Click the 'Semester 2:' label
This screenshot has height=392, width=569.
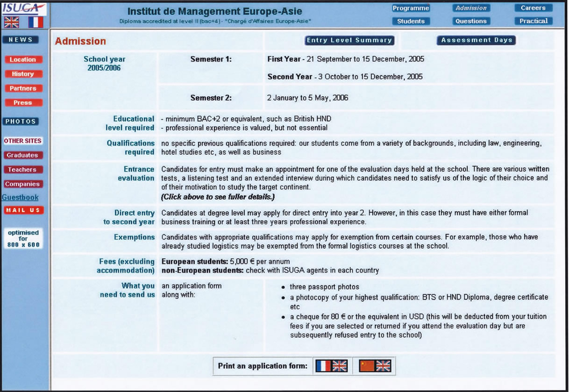[x=211, y=98]
